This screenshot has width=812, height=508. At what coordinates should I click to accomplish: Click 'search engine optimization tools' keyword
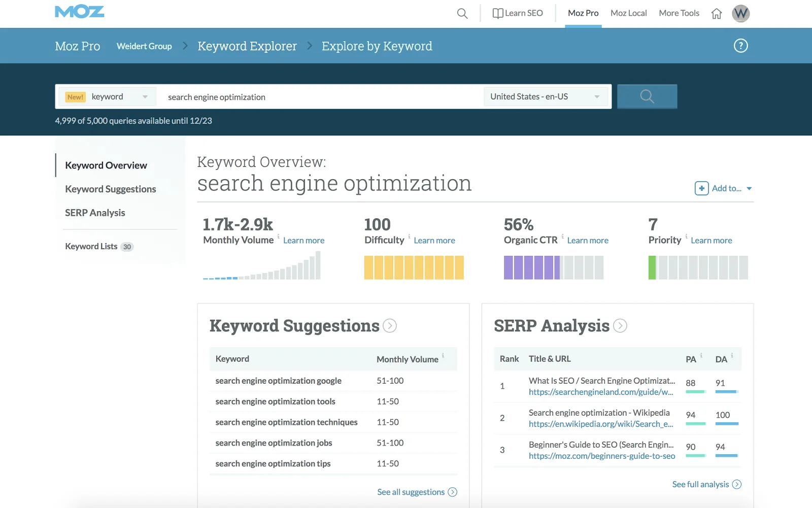click(x=276, y=402)
